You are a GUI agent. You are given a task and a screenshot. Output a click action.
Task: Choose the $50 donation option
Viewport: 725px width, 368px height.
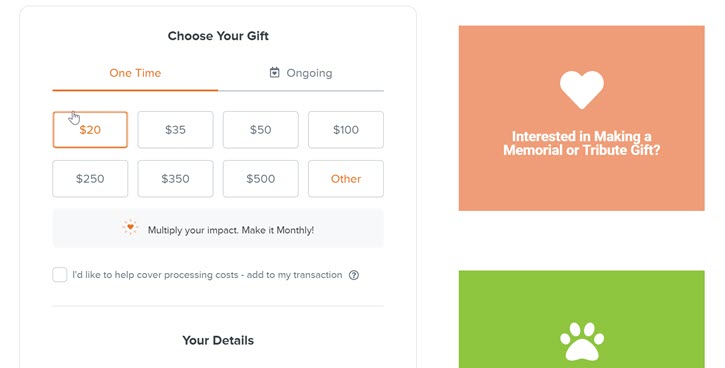(x=261, y=129)
